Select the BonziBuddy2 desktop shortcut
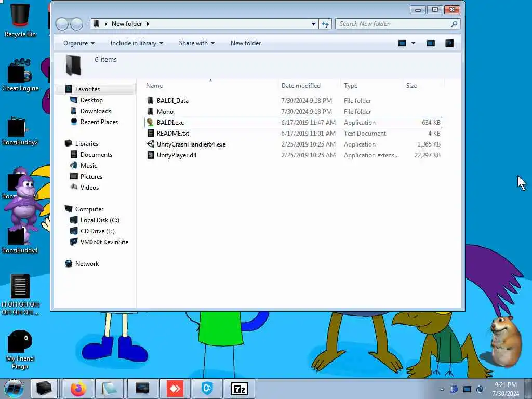This screenshot has width=532, height=399. click(x=20, y=131)
